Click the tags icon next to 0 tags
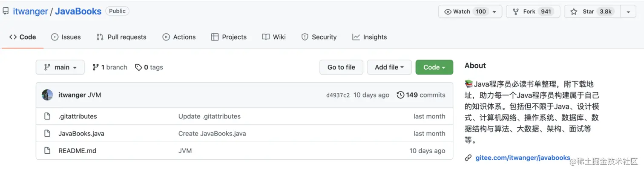The width and height of the screenshot is (644, 172). (138, 67)
